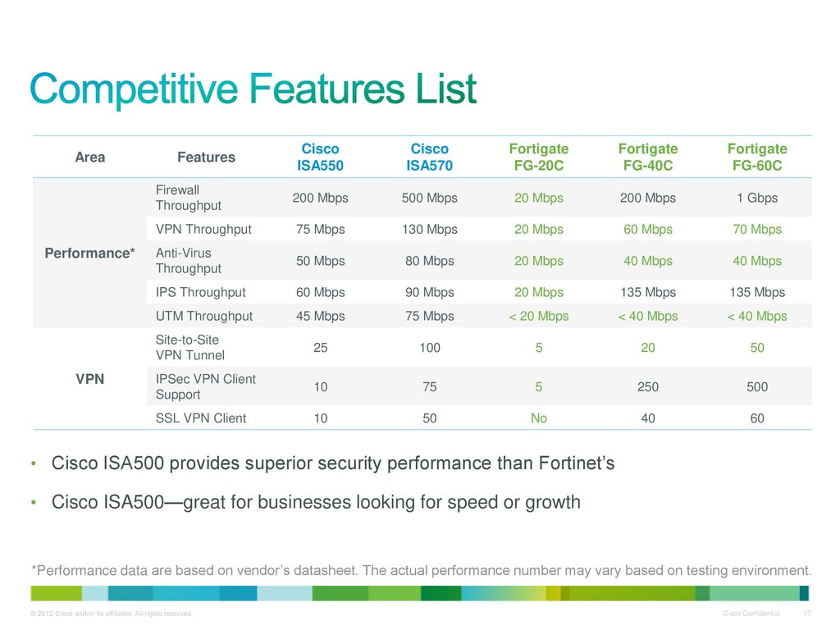Select ISA550 Firewall Throughput '200 Mbps' cell

(x=321, y=198)
